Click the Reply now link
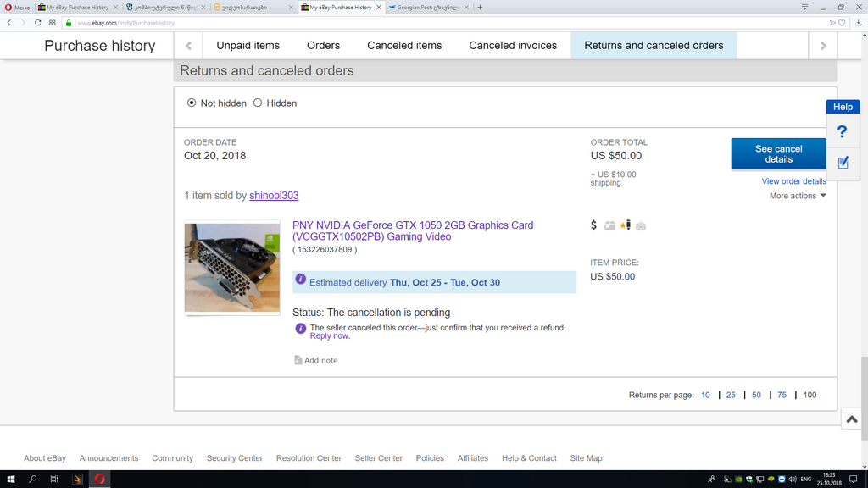The width and height of the screenshot is (868, 488). pyautogui.click(x=330, y=335)
